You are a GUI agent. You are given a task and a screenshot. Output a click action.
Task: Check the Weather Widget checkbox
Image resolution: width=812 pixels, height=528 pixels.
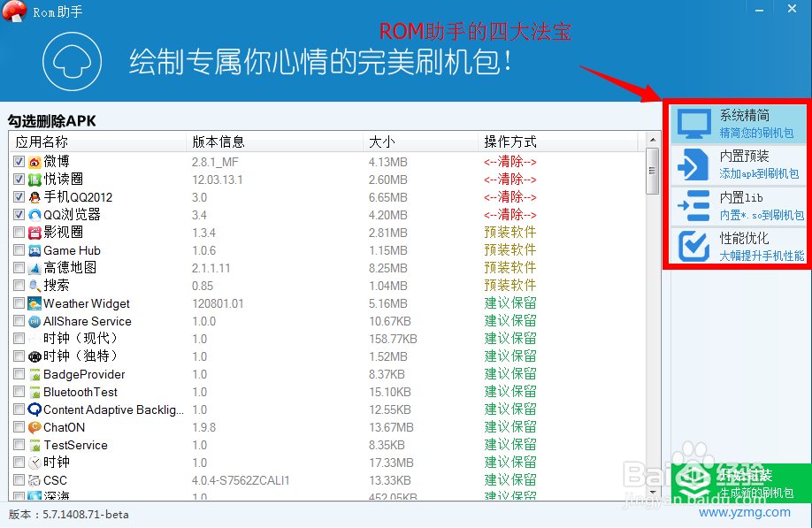(19, 302)
